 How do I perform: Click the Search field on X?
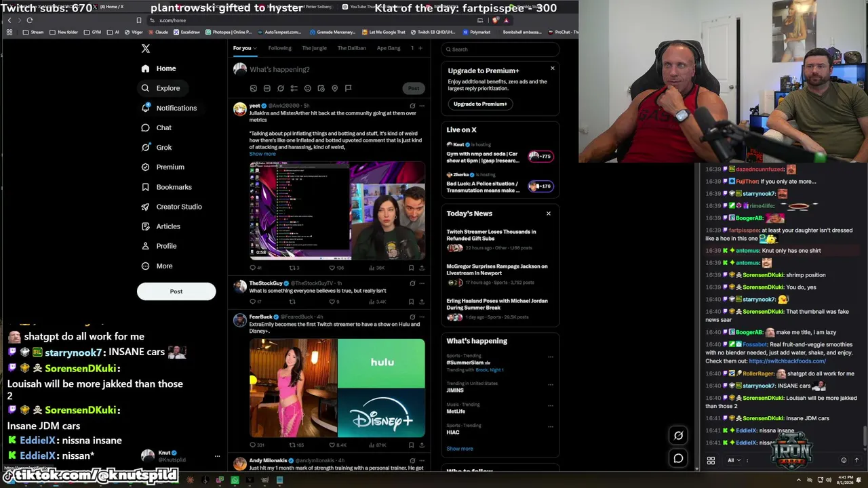(500, 49)
